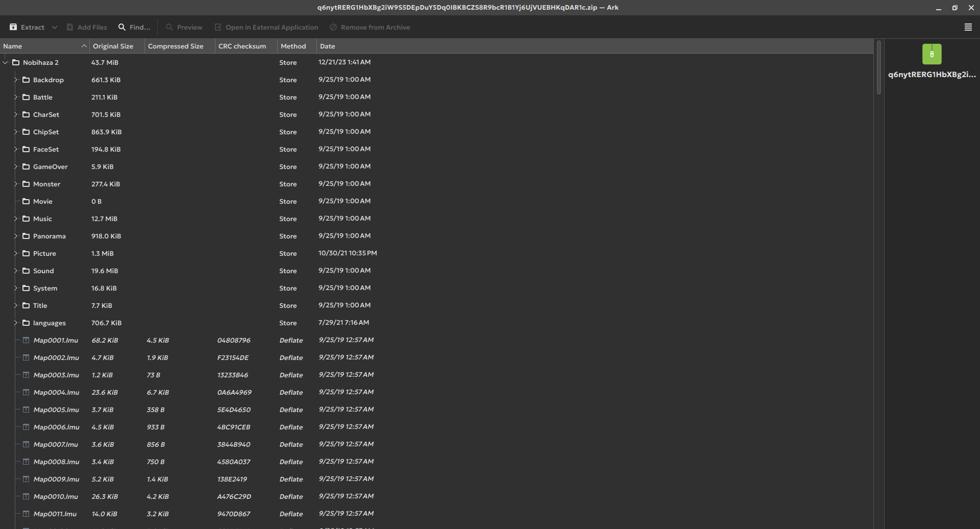Viewport: 980px width, 529px height.
Task: Select the languages folder icon
Action: point(26,323)
